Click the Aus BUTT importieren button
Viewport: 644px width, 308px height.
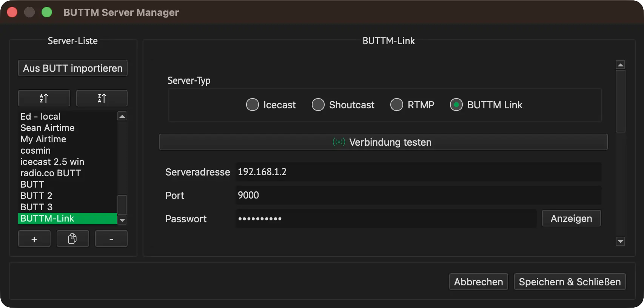[x=73, y=68]
